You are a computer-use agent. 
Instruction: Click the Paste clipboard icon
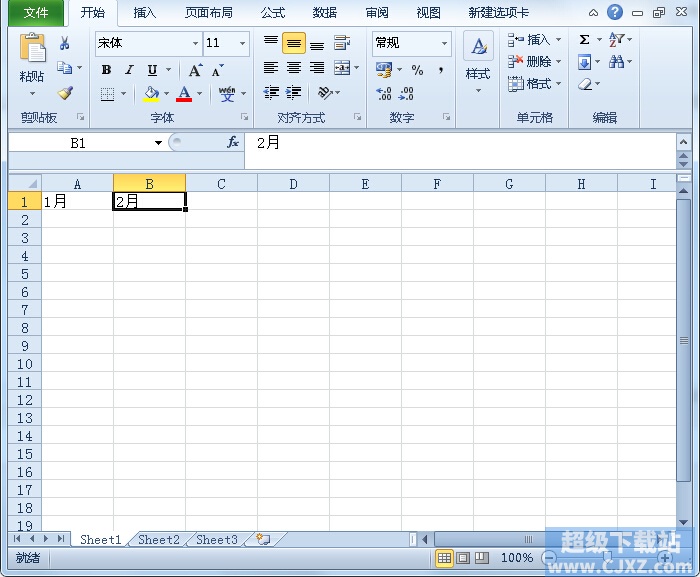(32, 47)
